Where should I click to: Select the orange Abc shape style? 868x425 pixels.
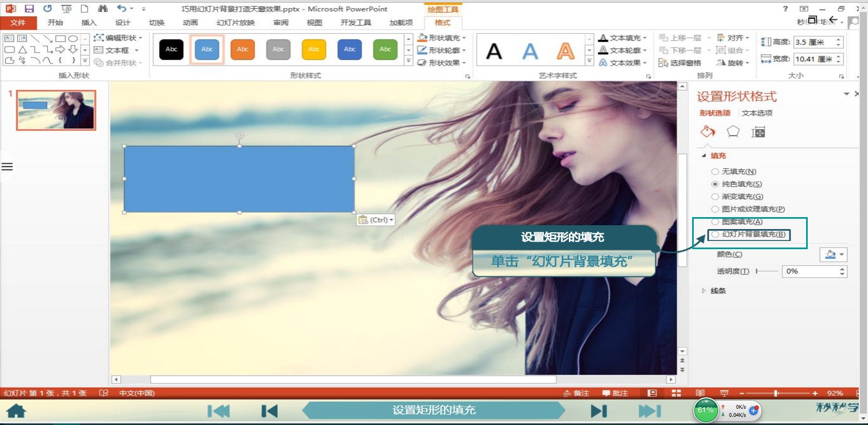pyautogui.click(x=243, y=49)
